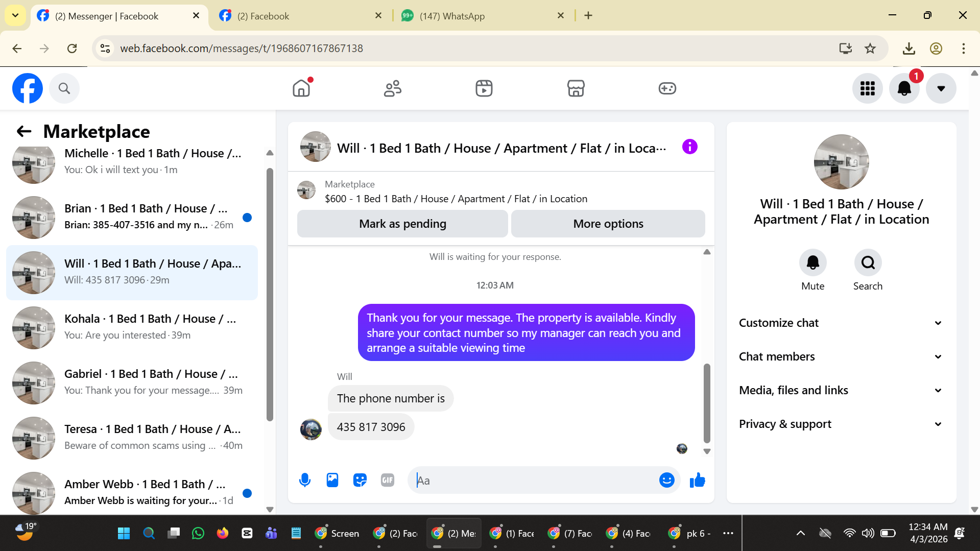Open Kohala's conversation in list
Image resolution: width=980 pixels, height=551 pixels.
(x=132, y=328)
